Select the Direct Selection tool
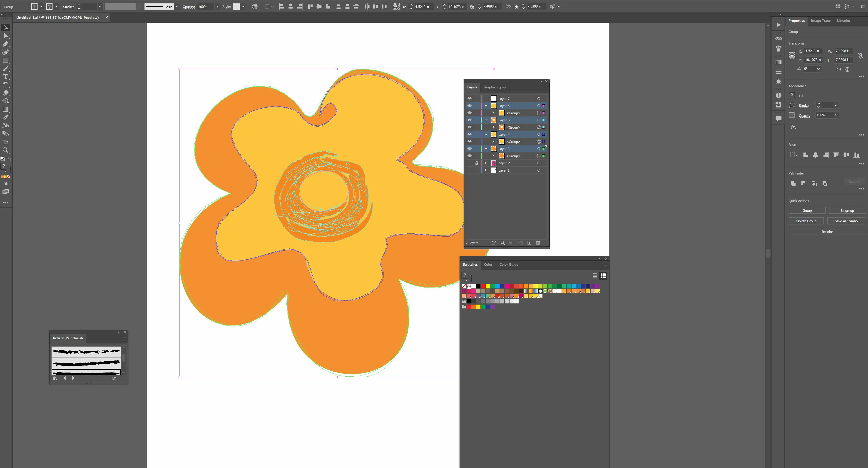Image resolution: width=868 pixels, height=468 pixels. [5, 36]
